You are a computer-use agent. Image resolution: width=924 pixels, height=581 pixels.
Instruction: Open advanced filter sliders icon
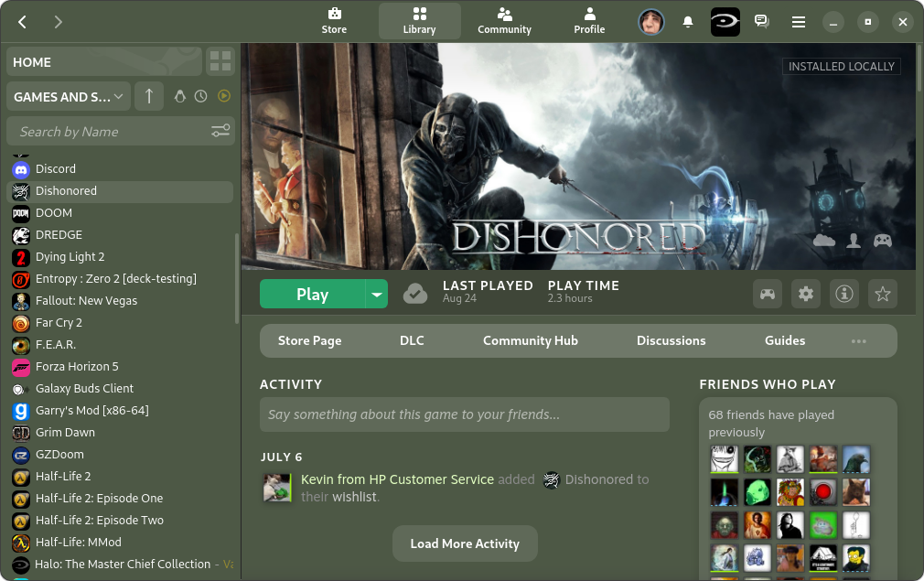[220, 131]
